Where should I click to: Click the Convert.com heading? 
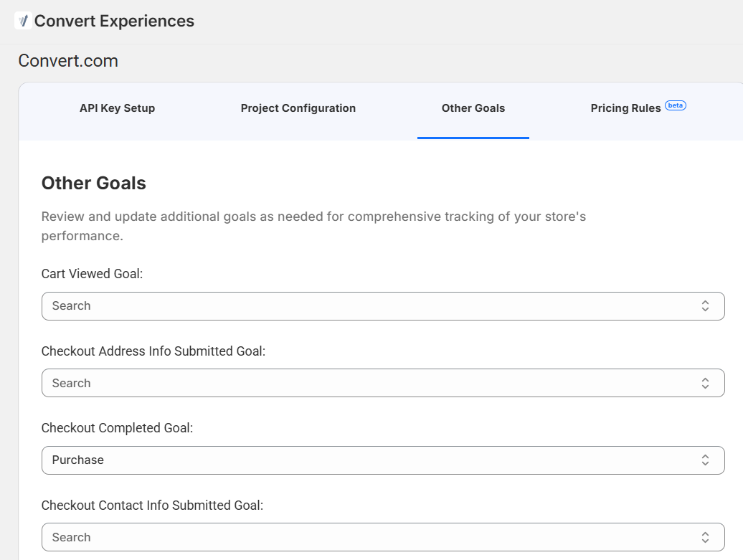[x=68, y=61]
